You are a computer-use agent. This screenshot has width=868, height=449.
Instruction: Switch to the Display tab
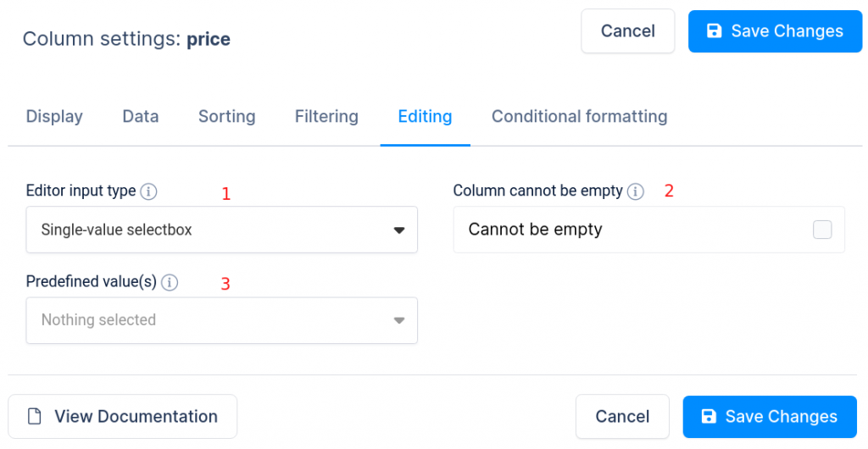[54, 116]
